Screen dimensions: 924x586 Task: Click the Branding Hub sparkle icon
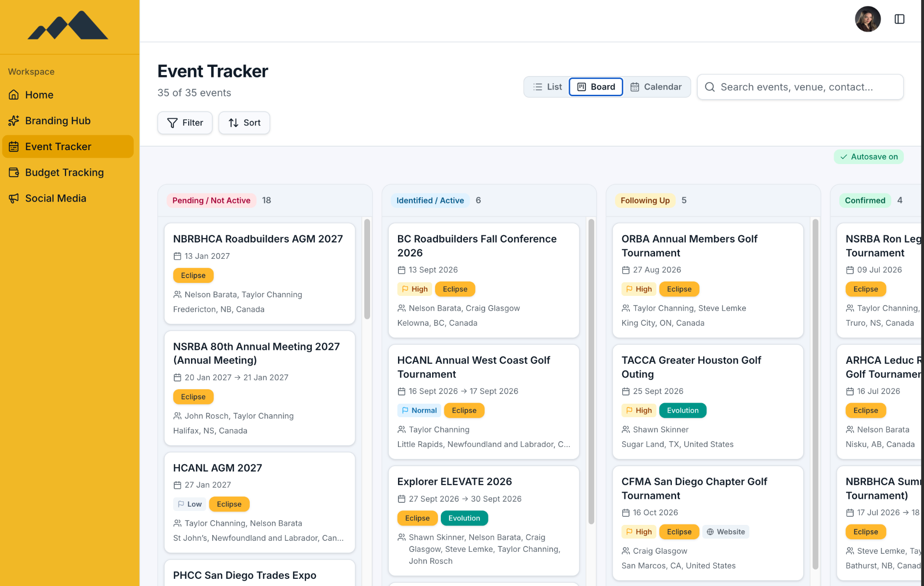click(14, 121)
